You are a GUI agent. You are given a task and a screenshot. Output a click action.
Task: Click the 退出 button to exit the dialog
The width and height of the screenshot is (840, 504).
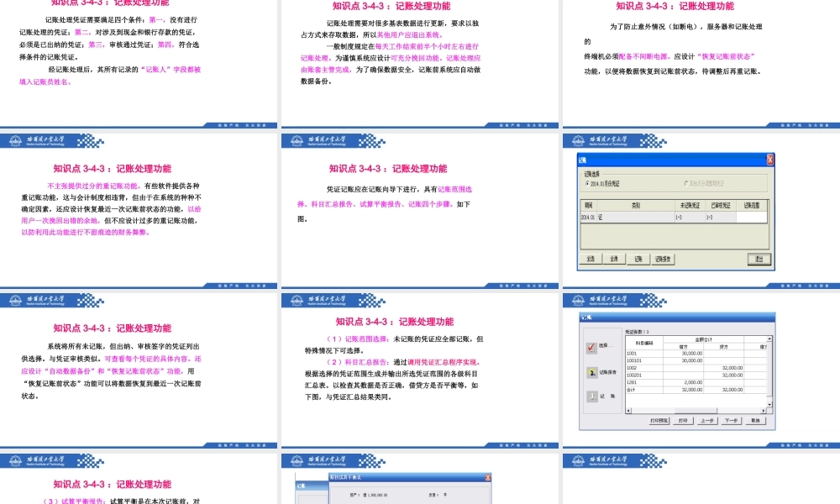pyautogui.click(x=759, y=258)
